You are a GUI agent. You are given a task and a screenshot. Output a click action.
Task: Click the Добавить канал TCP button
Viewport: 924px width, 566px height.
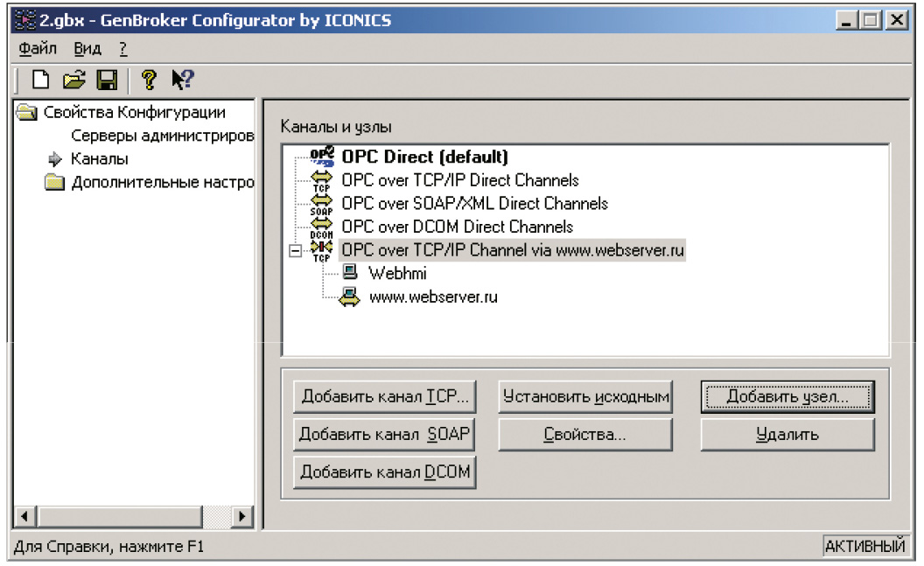(x=385, y=397)
